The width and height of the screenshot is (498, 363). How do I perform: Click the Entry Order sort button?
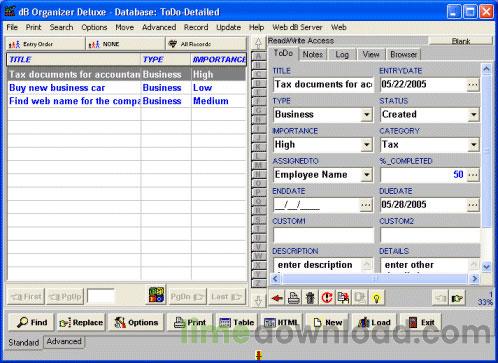tap(45, 44)
